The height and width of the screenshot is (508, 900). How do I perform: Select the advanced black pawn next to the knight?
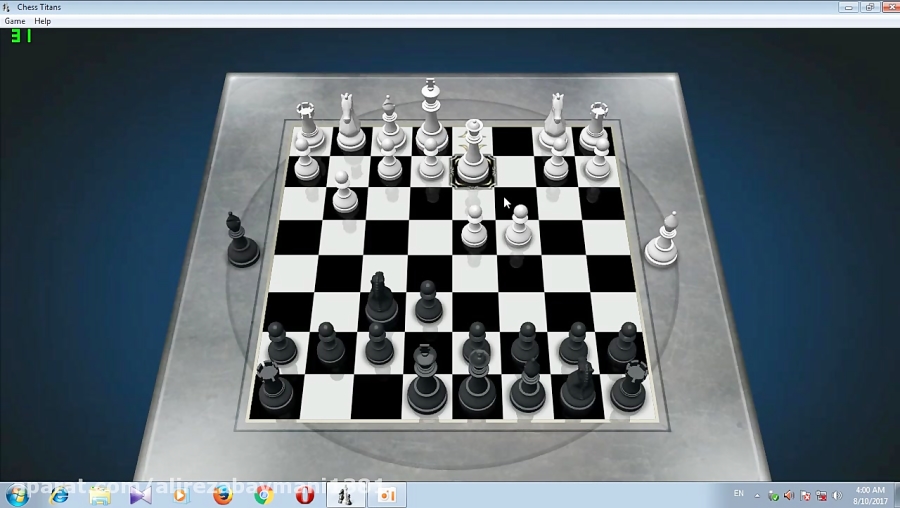(x=428, y=302)
